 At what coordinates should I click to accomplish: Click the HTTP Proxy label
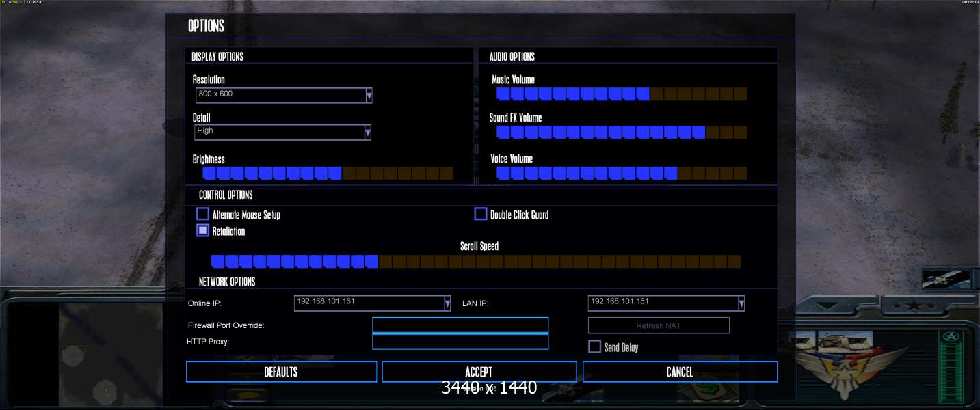(208, 342)
